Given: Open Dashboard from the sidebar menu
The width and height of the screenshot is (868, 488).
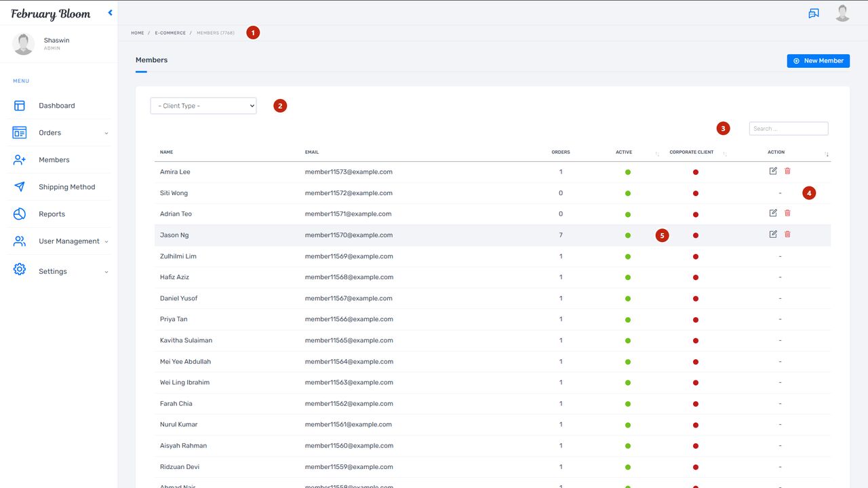Looking at the screenshot, I should [57, 106].
